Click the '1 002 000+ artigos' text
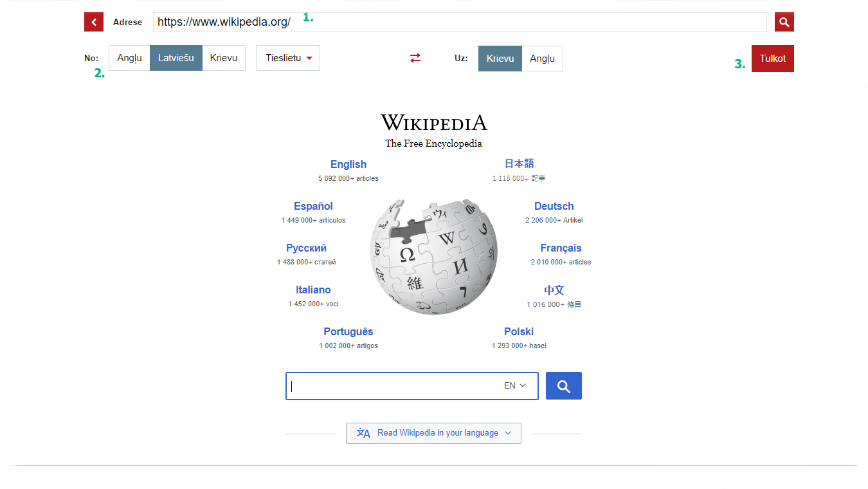Viewport: 868px width, 489px height. coord(348,346)
